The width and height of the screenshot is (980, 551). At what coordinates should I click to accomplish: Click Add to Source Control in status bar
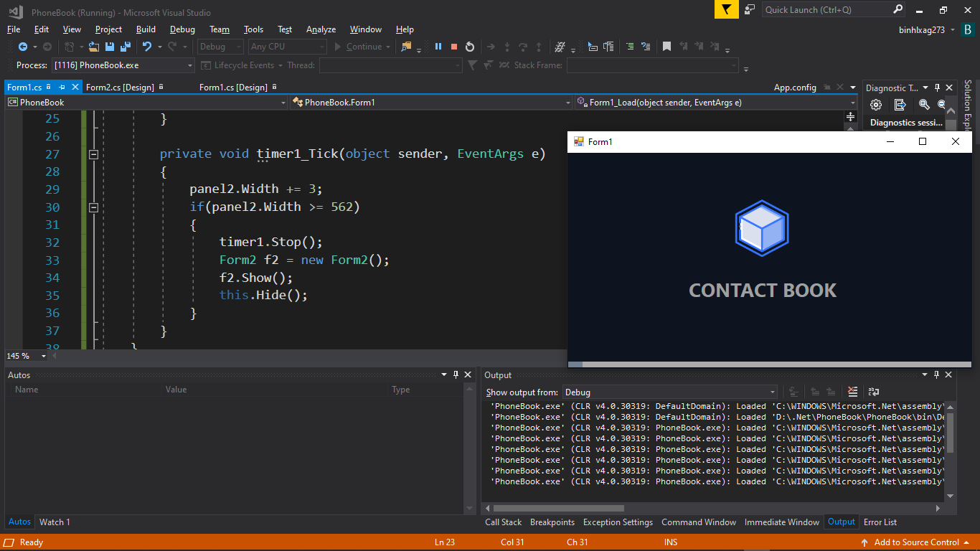pyautogui.click(x=916, y=542)
